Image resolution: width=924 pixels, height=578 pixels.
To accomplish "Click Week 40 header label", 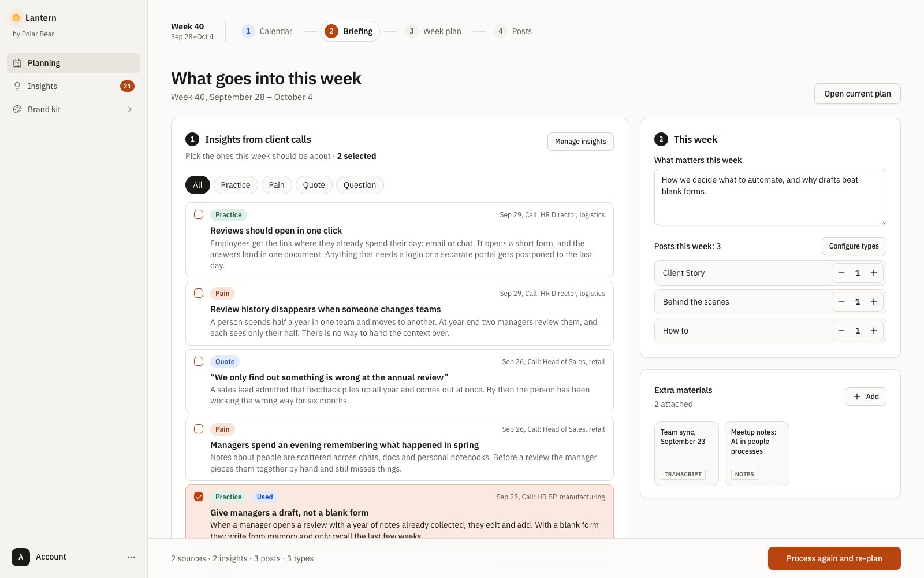I will [187, 27].
